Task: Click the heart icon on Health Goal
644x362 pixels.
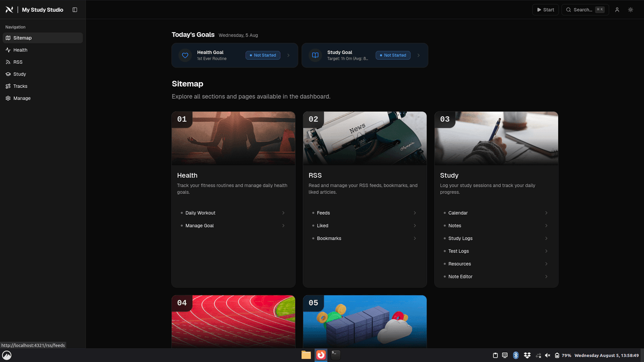Action: click(x=185, y=55)
